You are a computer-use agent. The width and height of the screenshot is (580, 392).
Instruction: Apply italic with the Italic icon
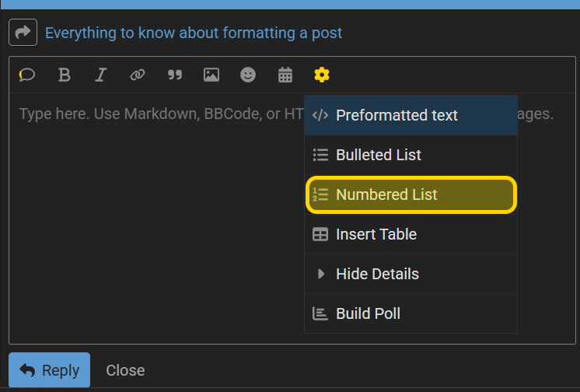100,75
